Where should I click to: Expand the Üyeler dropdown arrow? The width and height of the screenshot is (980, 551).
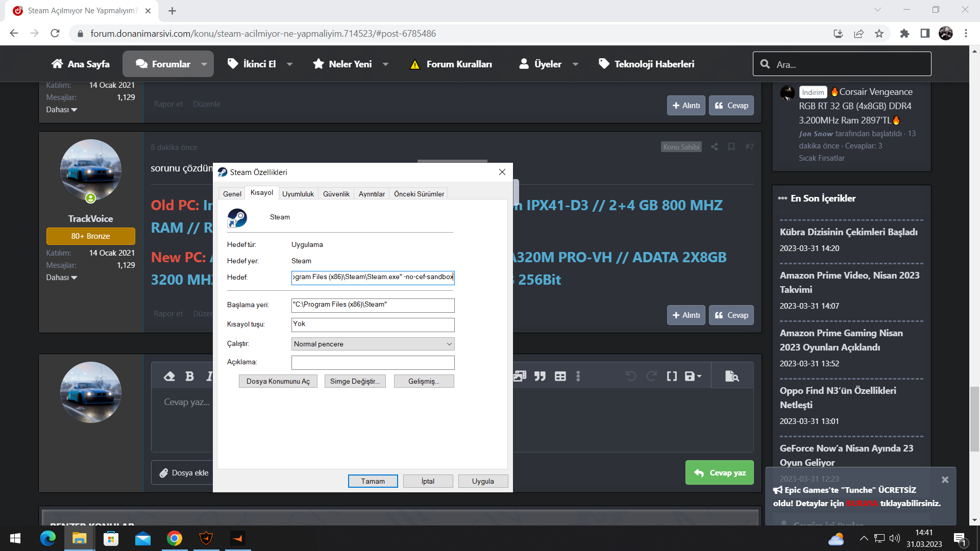coord(575,64)
